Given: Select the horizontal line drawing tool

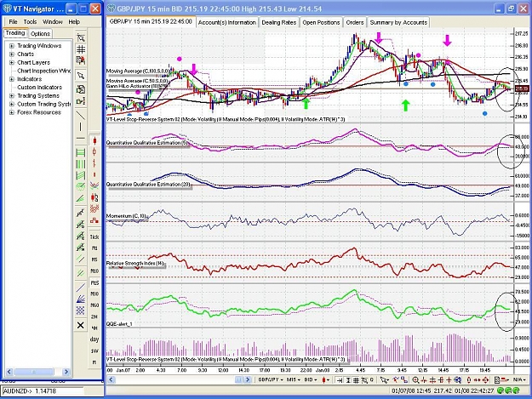Looking at the screenshot, I should tap(81, 139).
